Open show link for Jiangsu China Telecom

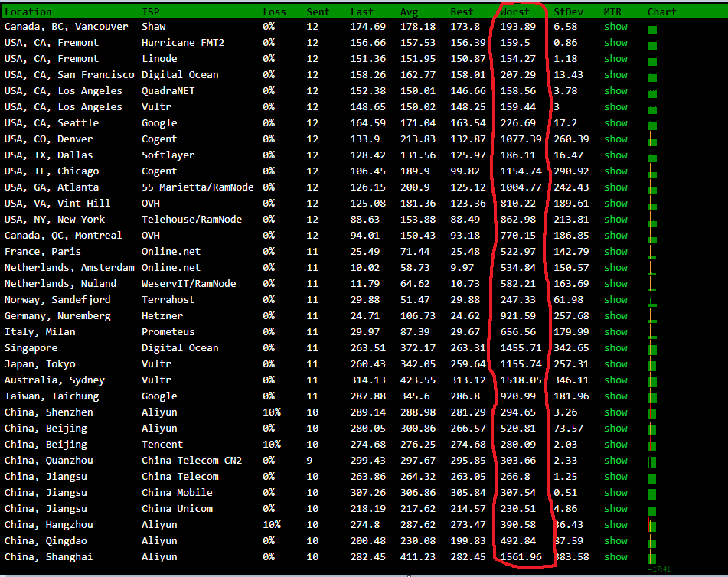(x=615, y=477)
